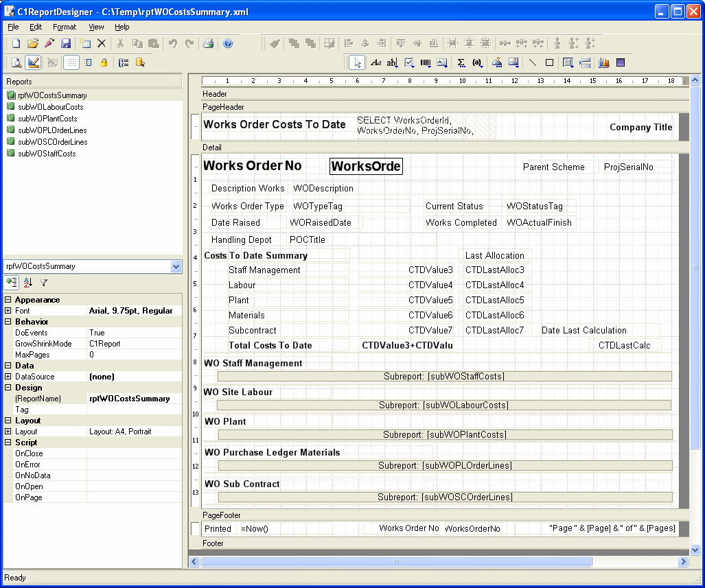Click the Company Title field in PageHeader

[x=640, y=127]
